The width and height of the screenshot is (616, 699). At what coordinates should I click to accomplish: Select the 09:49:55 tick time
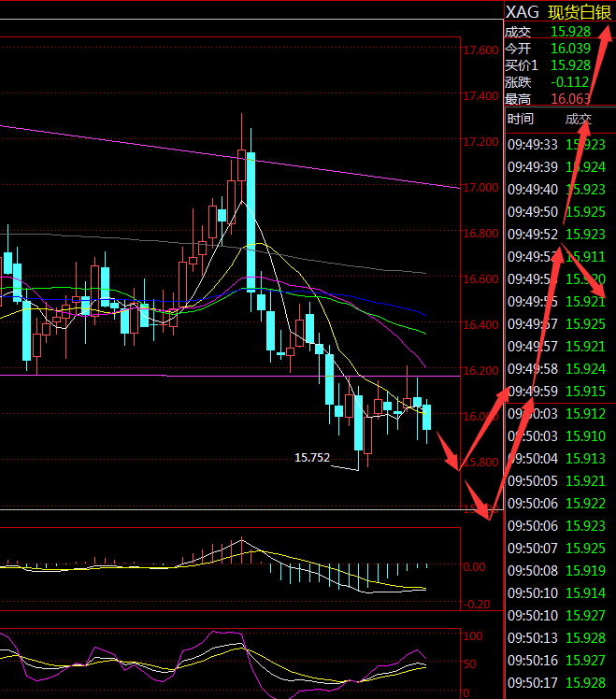click(x=533, y=301)
